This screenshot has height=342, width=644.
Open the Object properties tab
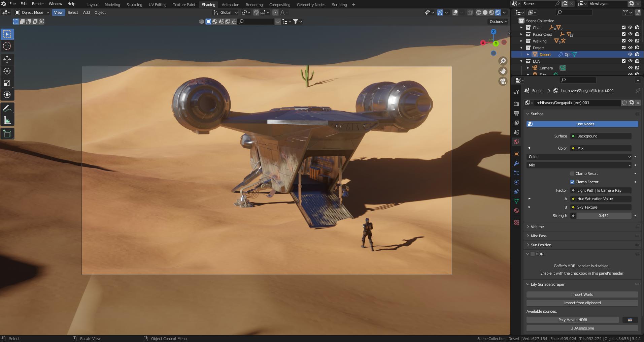tap(516, 154)
